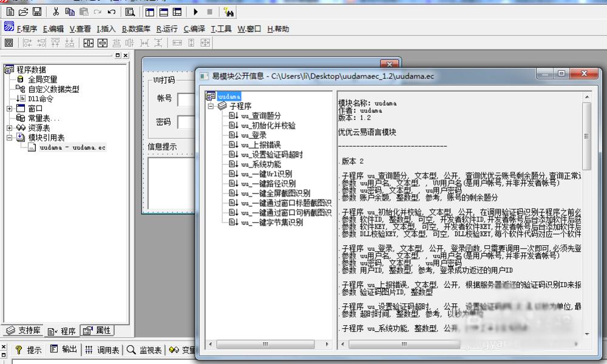Click the Undo arrow icon
Viewport: 607px width, 364px height.
click(x=112, y=12)
